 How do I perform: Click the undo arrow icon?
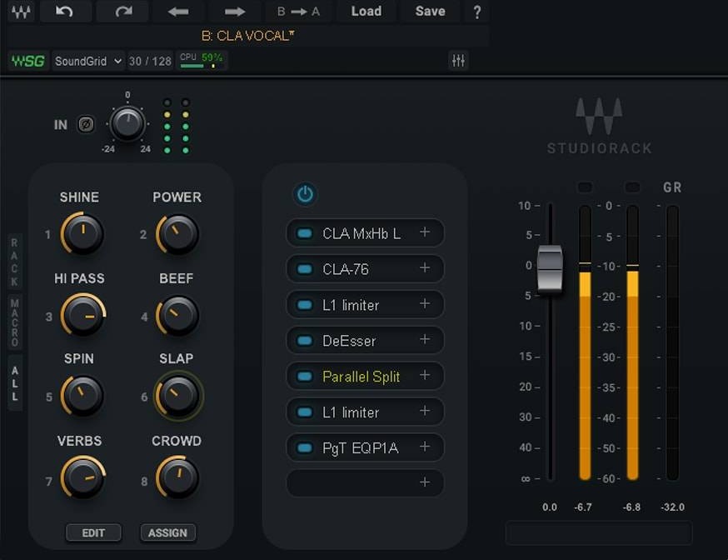click(x=64, y=11)
